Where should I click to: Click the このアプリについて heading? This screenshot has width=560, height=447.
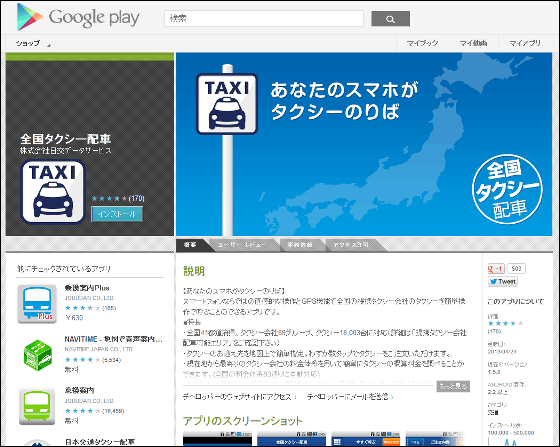tap(516, 301)
